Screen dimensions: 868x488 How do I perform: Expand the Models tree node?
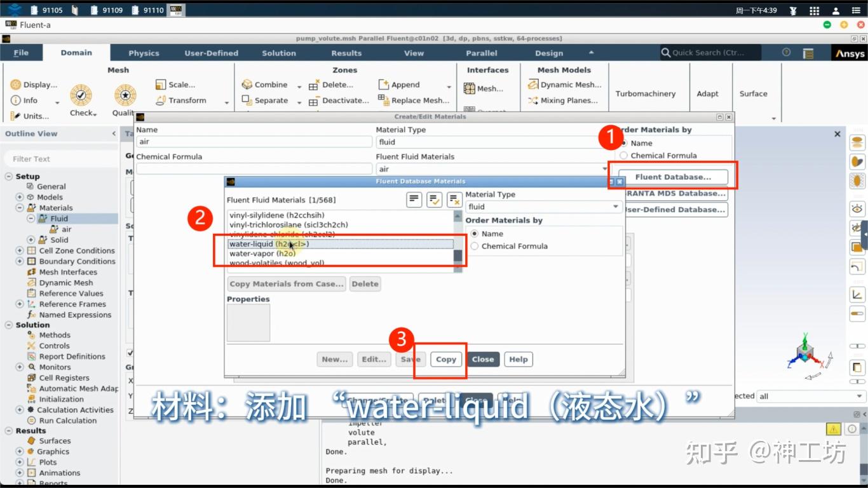pyautogui.click(x=20, y=198)
